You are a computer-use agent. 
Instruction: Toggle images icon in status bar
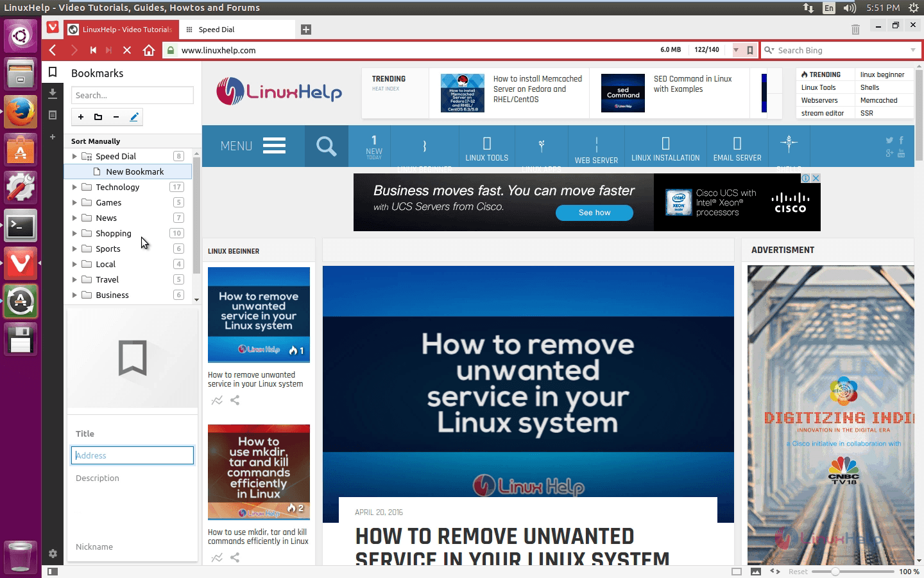(756, 572)
